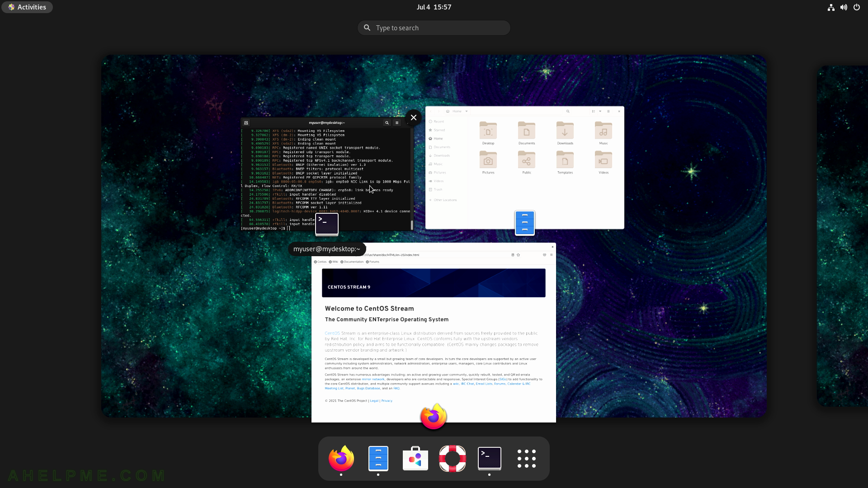Open the Forums bookmark in Firefox
The image size is (868, 488).
click(x=373, y=262)
